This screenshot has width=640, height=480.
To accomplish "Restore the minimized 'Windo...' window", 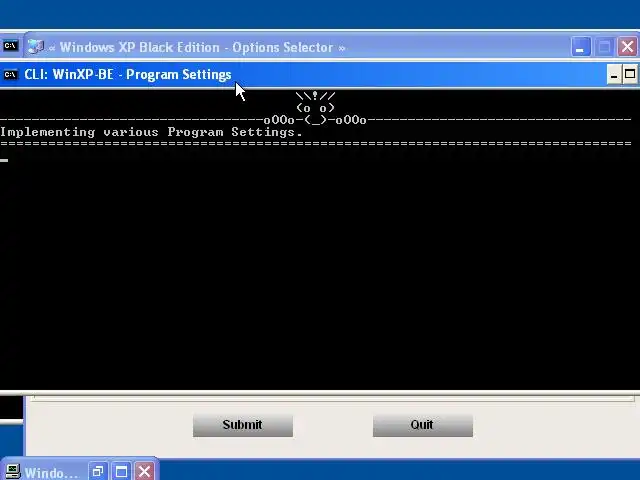I will [x=98, y=472].
